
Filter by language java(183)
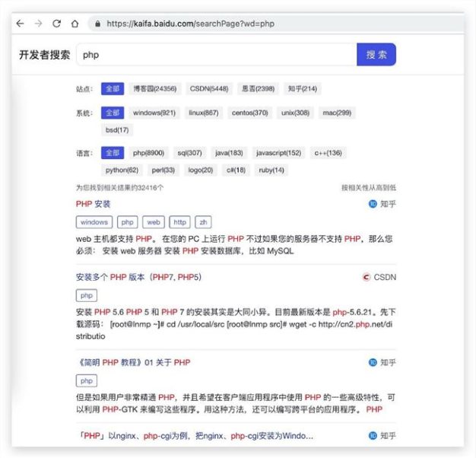click(229, 153)
